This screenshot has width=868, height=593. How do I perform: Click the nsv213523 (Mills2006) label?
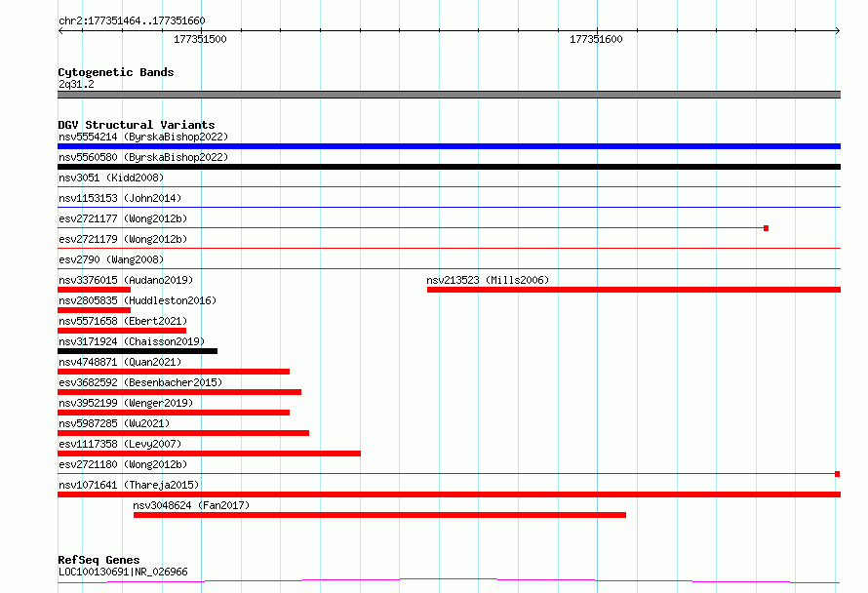point(488,280)
